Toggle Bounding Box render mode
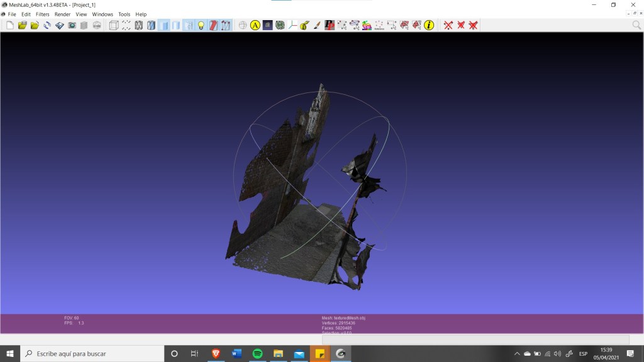Screen dimensions: 644x362 pyautogui.click(x=114, y=25)
